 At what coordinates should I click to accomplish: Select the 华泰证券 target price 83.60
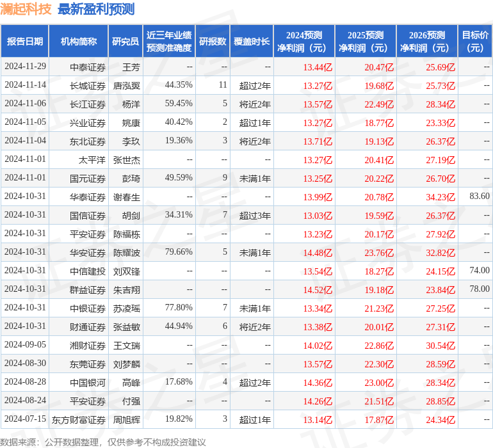click(x=479, y=196)
